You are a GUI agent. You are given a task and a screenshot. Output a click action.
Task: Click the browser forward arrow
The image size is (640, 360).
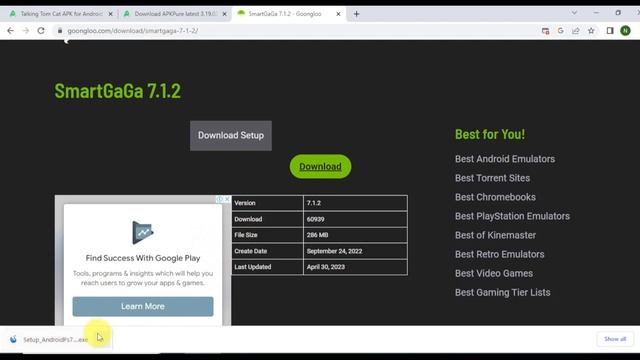(26, 31)
